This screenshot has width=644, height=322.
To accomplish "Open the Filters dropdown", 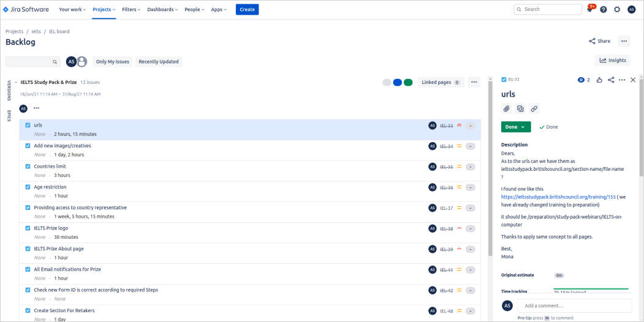I will (x=131, y=9).
